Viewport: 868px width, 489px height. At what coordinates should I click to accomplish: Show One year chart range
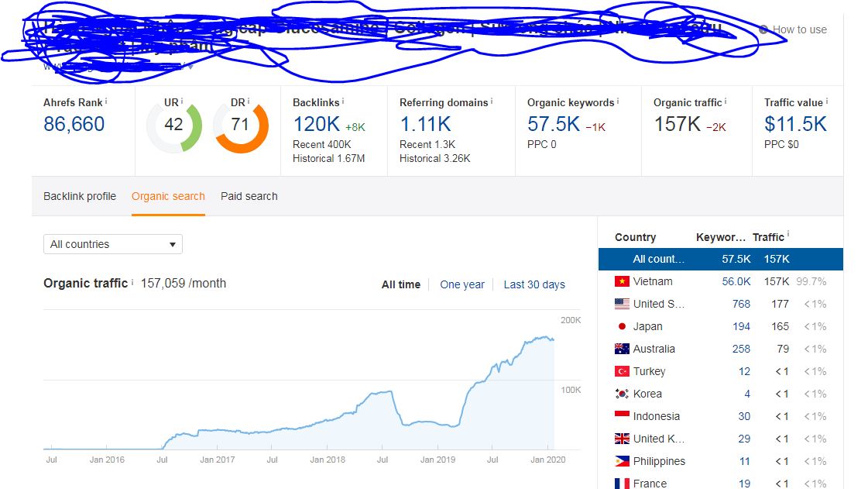pos(462,284)
